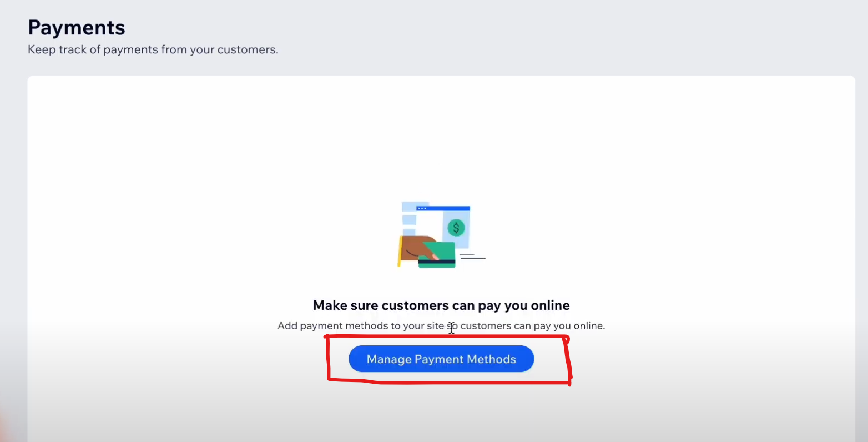
Task: Click the green credit card in illustration
Action: (x=437, y=255)
